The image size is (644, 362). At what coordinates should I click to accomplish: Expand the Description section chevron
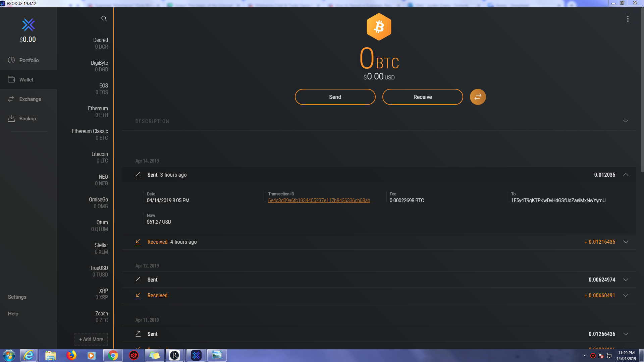pyautogui.click(x=625, y=121)
